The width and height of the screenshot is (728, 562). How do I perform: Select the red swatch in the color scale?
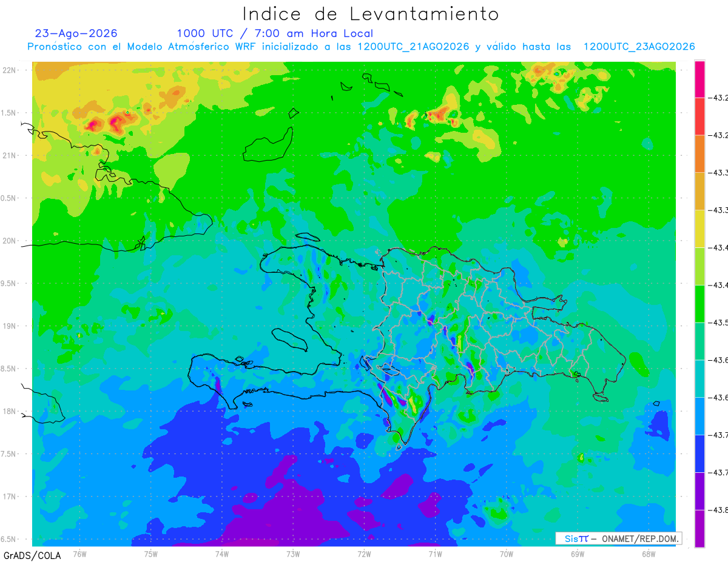click(699, 116)
